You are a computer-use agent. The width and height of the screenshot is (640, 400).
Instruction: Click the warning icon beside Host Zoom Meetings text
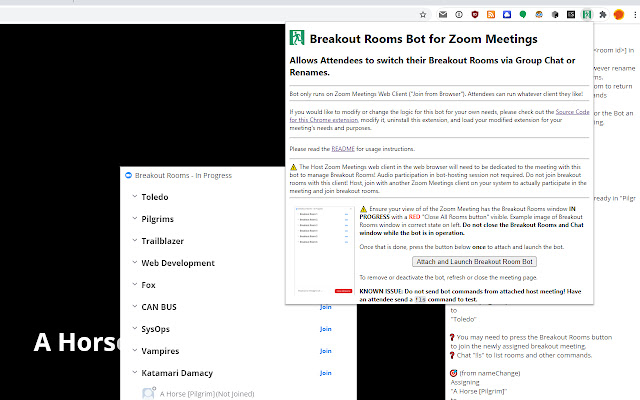(293, 167)
